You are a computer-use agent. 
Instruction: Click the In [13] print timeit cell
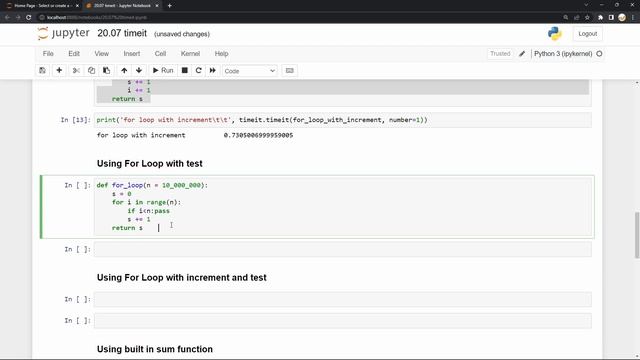343,120
